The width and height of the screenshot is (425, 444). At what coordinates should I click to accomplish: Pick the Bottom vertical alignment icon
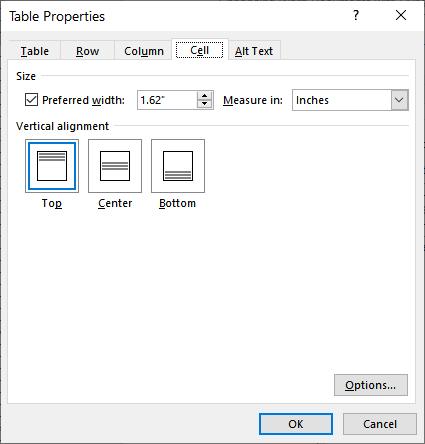[178, 166]
